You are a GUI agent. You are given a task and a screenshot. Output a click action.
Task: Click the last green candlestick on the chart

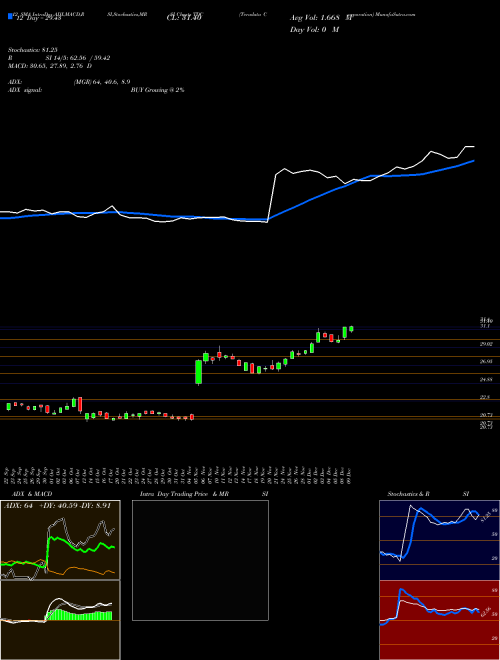[x=351, y=329]
